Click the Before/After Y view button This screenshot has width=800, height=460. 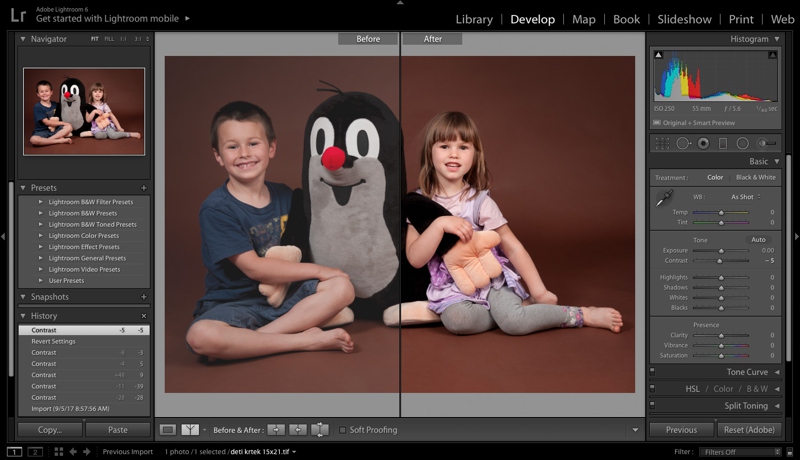point(190,430)
